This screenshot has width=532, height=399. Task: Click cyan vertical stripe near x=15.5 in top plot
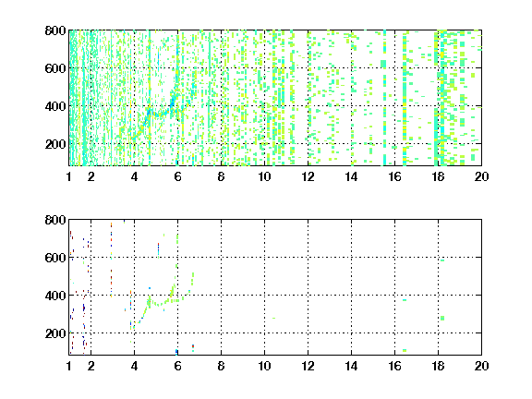(x=384, y=98)
